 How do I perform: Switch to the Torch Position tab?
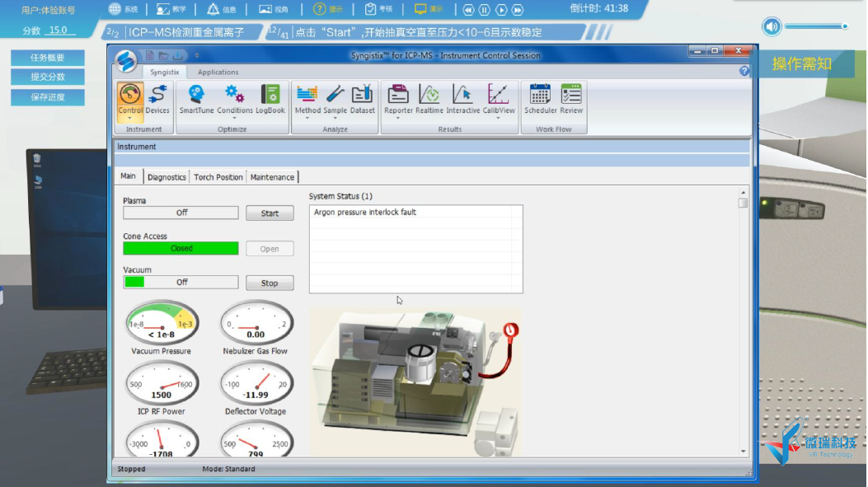218,177
